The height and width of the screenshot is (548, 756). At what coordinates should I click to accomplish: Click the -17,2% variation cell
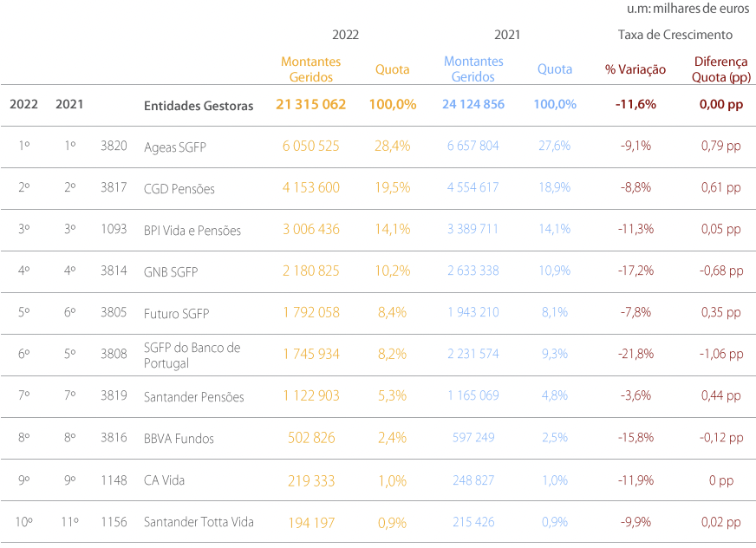(635, 271)
